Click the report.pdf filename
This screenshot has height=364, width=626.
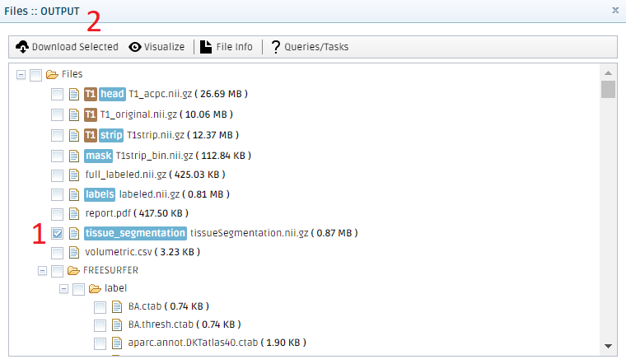pos(108,213)
